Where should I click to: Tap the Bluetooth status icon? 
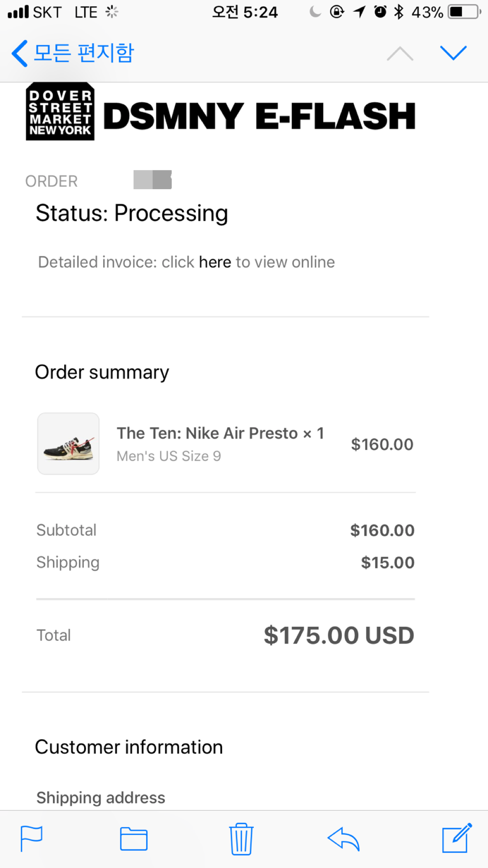point(399,12)
